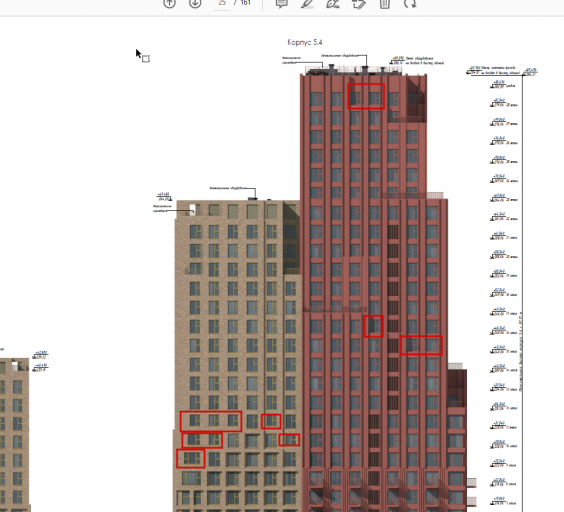Viewport: 564px width, 512px height.
Task: Select red annotation box at tower top windows
Action: (366, 96)
